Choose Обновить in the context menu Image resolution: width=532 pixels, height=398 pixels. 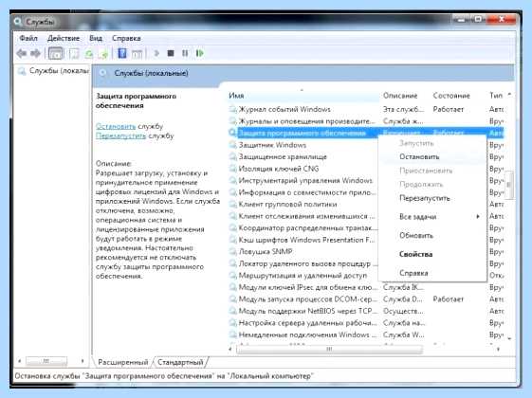tap(431, 235)
